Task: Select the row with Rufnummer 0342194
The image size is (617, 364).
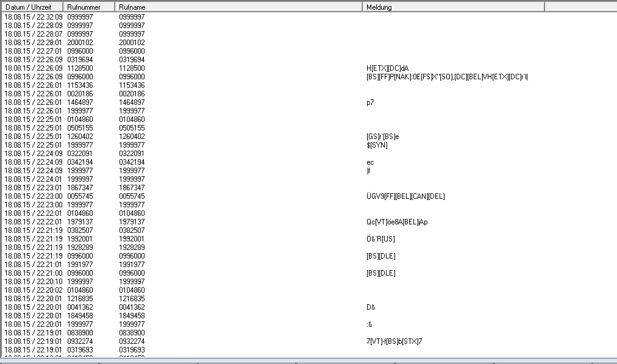Action: coord(80,162)
